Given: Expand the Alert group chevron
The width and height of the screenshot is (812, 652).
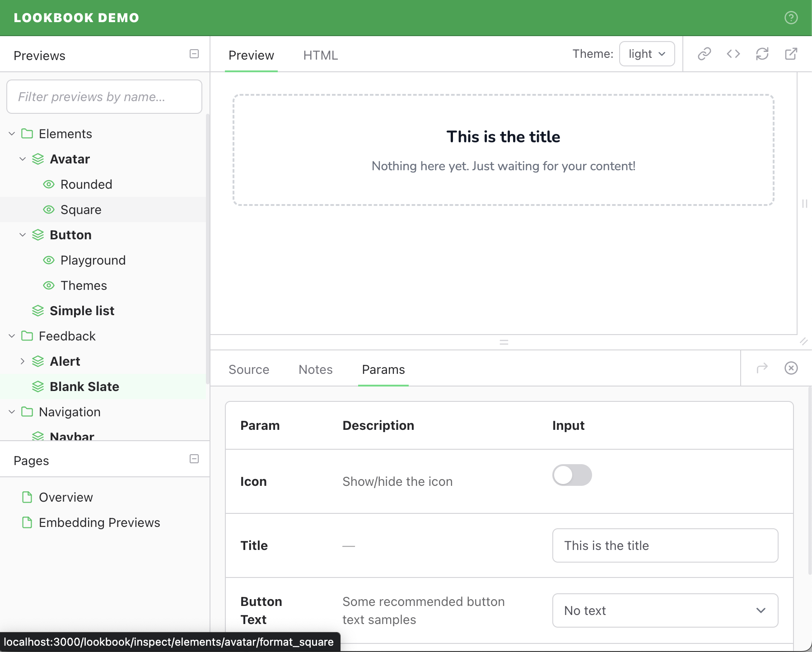Looking at the screenshot, I should [23, 361].
